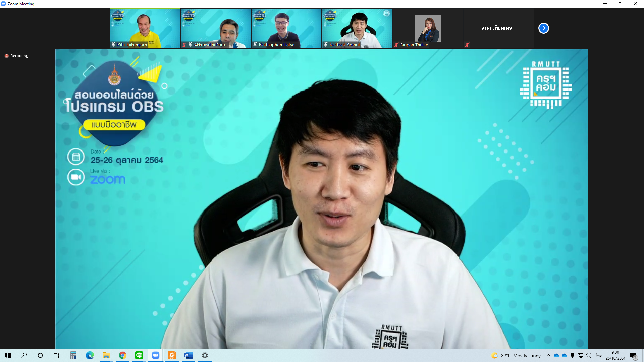Click the first OneDrive cloud tray icon

click(556, 355)
